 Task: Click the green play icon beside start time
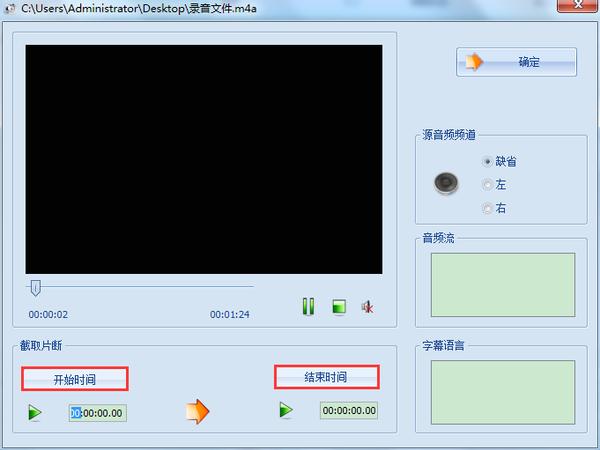coord(35,411)
